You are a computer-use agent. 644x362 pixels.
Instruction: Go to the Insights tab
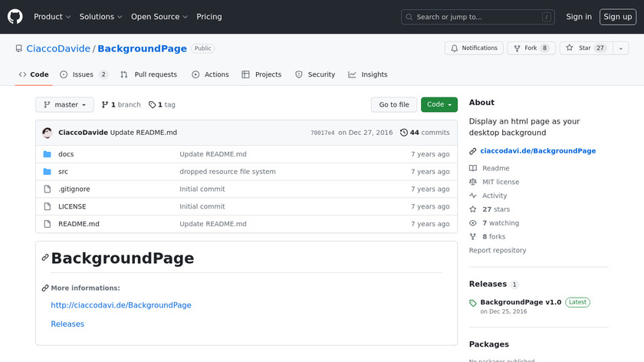[368, 74]
